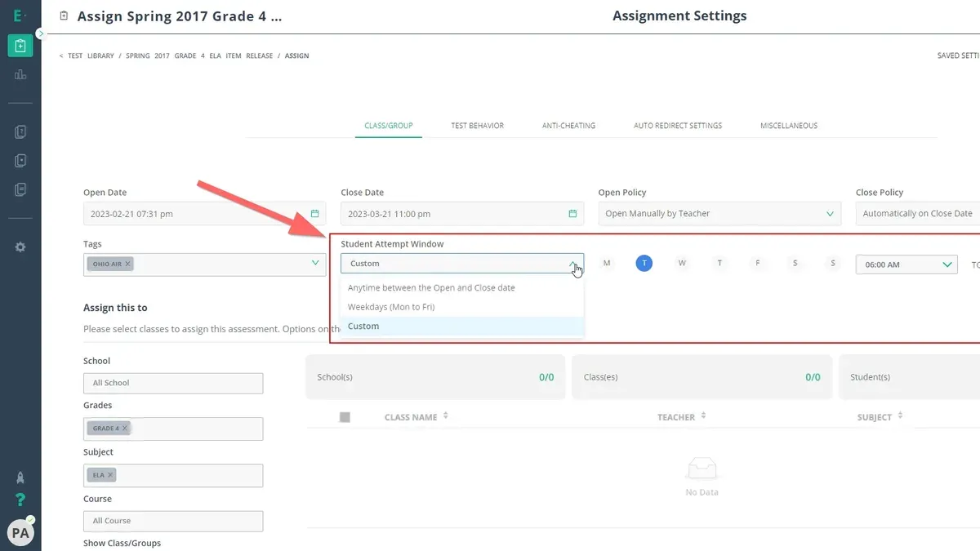Screen dimensions: 980x551
Task: Sort by SUBJECT column arrows
Action: (900, 416)
